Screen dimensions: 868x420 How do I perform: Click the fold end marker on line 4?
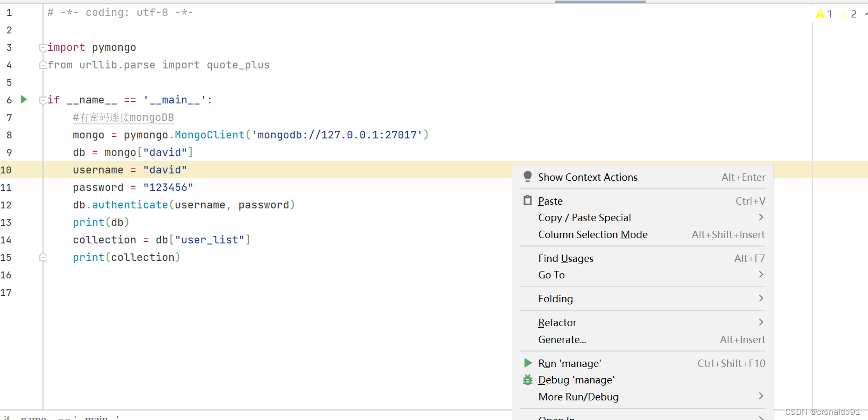click(x=43, y=65)
